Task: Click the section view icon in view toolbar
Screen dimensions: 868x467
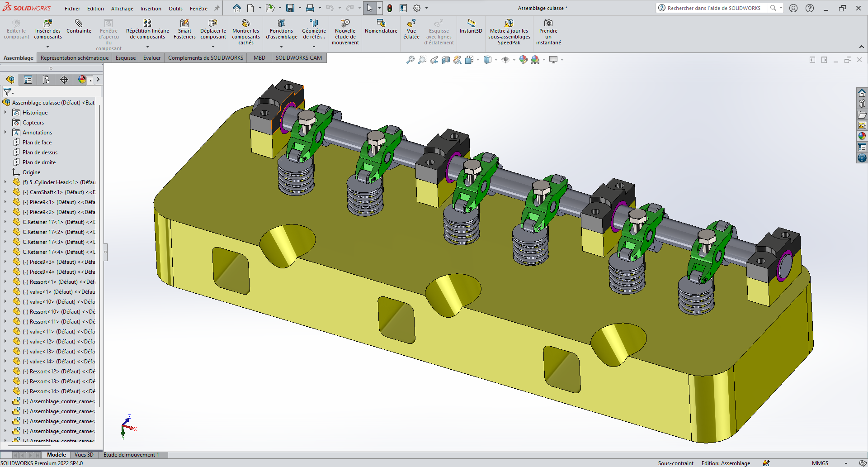Action: point(446,60)
